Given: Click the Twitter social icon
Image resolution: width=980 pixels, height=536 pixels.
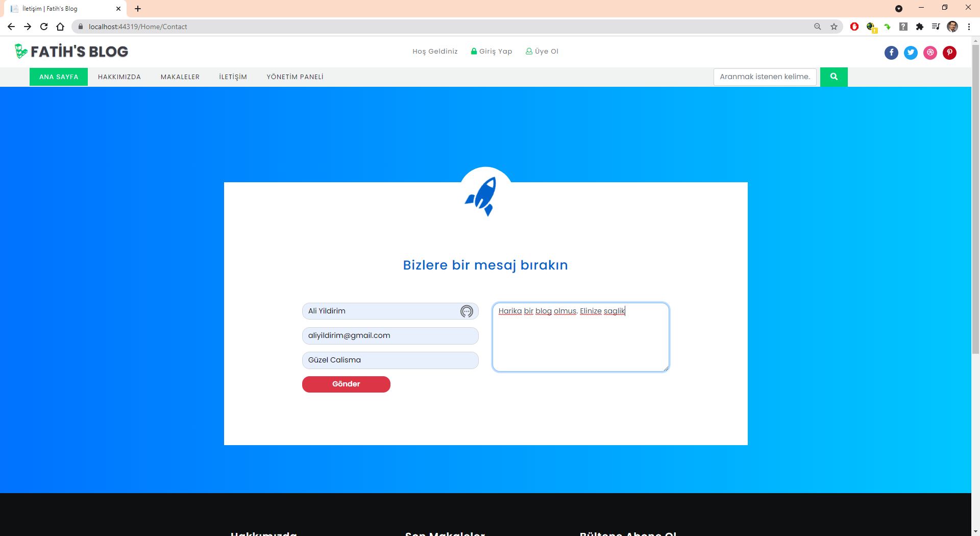Looking at the screenshot, I should (x=911, y=53).
